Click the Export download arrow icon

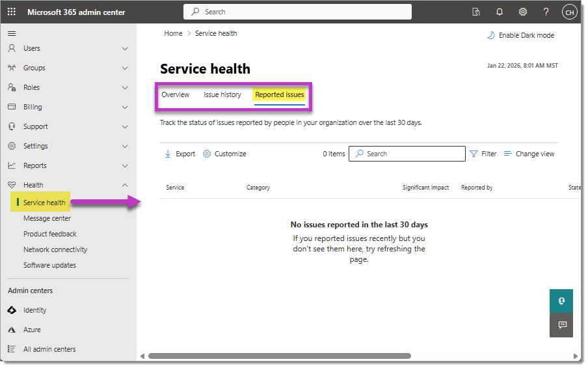pyautogui.click(x=168, y=154)
